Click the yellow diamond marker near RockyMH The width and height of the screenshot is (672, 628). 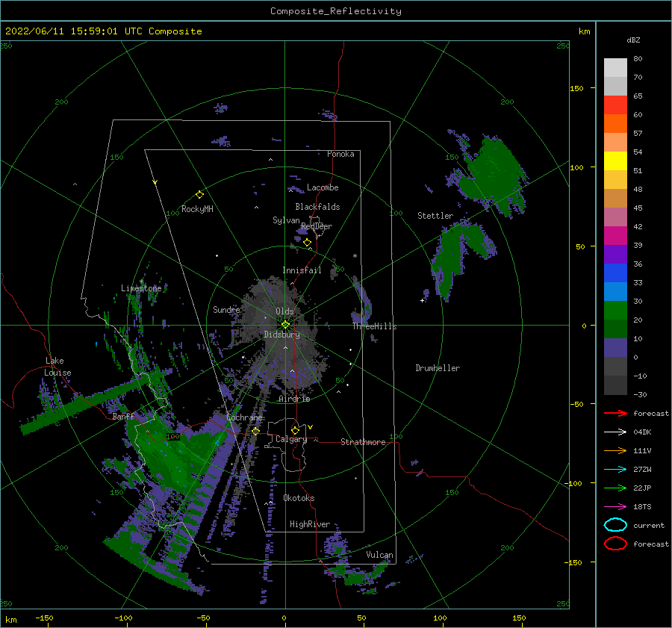pyautogui.click(x=199, y=195)
